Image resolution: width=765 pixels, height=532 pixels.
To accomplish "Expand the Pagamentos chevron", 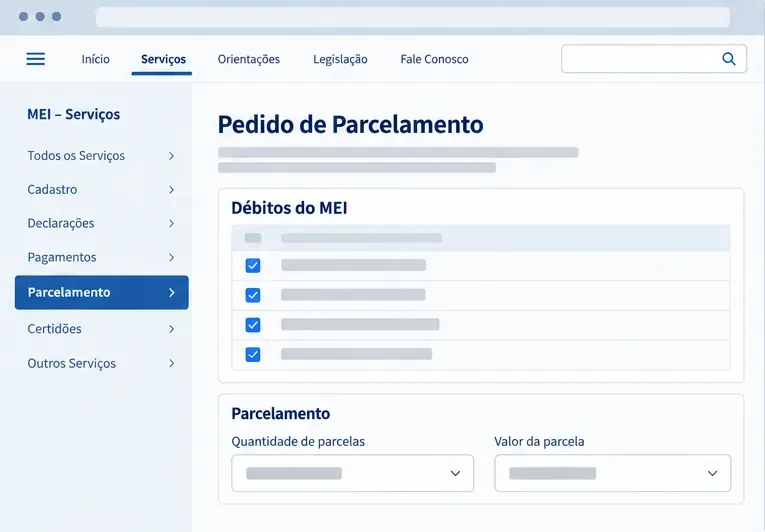I will point(171,257).
